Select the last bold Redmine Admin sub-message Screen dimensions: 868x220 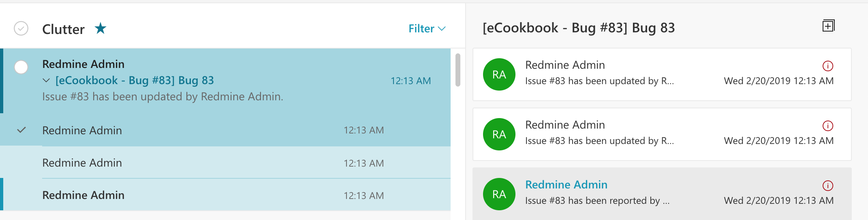225,195
